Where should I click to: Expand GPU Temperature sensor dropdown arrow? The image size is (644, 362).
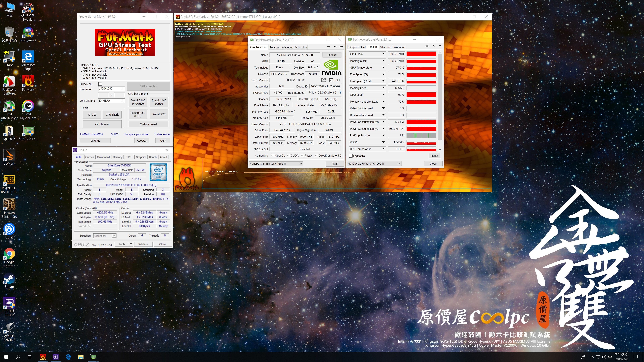[x=383, y=67]
